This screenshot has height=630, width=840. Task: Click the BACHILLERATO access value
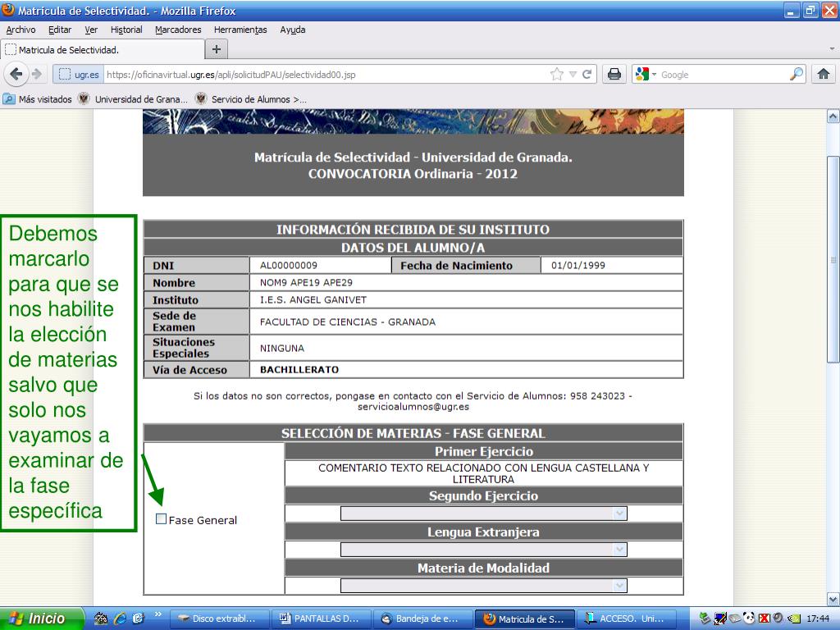(x=299, y=370)
